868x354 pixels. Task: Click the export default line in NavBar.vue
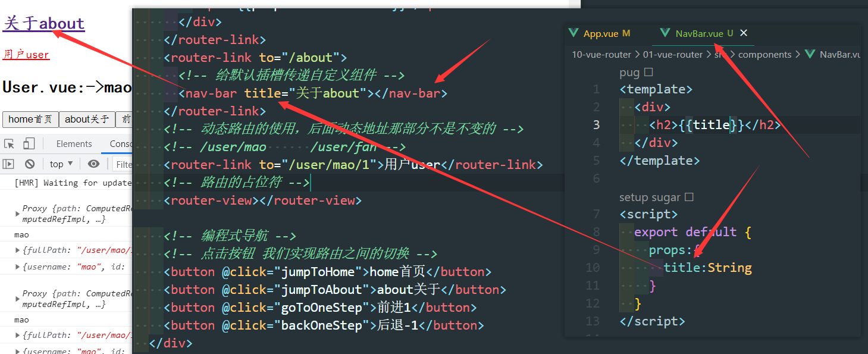(693, 232)
